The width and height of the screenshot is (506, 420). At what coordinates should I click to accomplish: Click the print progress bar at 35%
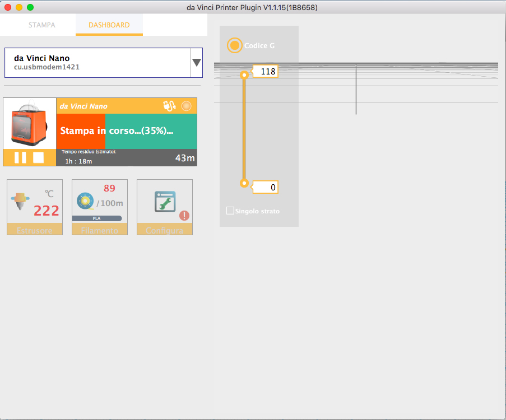pos(127,131)
